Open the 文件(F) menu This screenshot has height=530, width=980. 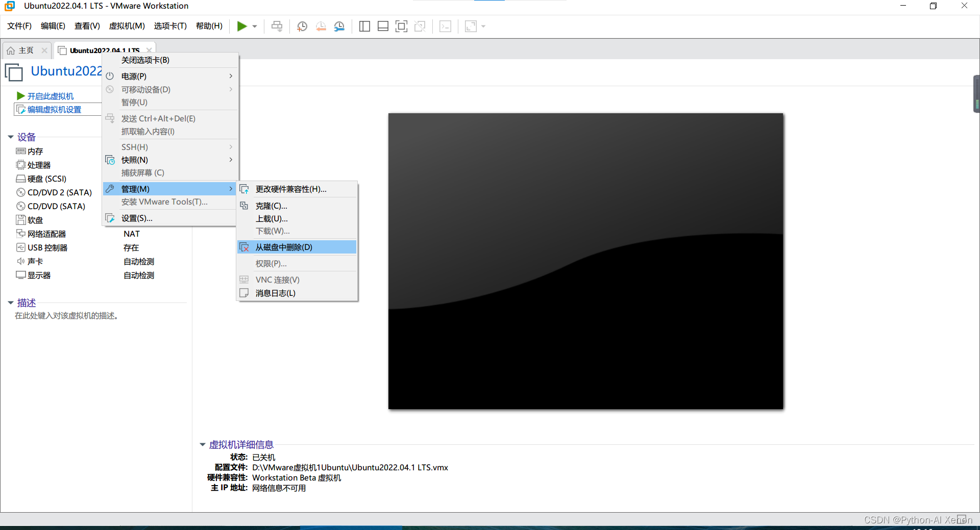click(19, 26)
